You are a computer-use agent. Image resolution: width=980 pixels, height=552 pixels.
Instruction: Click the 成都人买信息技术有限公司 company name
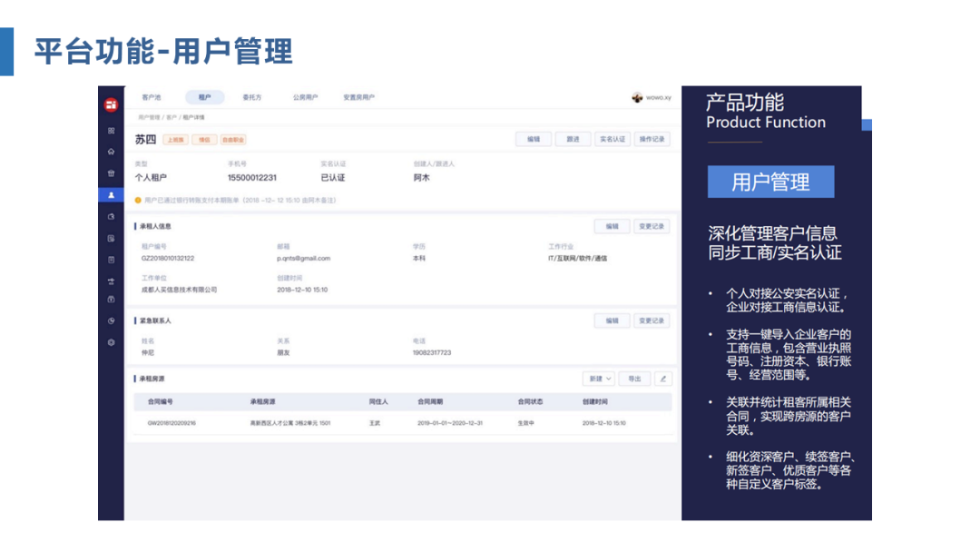pyautogui.click(x=180, y=290)
